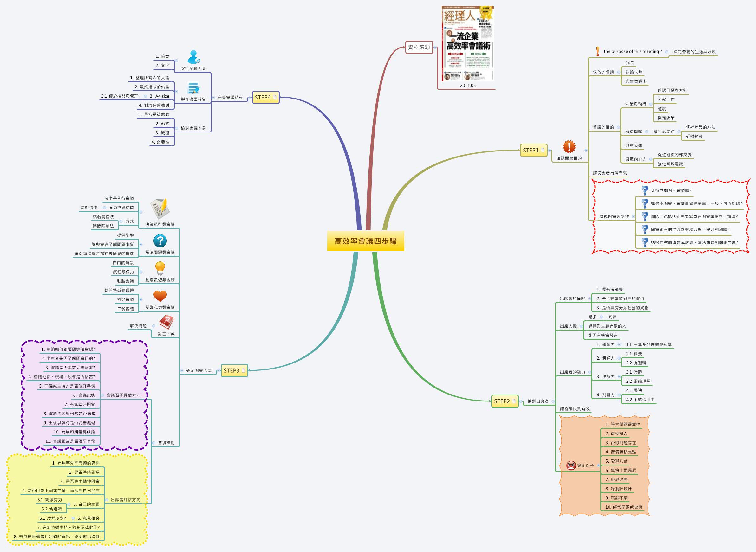Collapse the 失敗的會議 branch

point(619,72)
